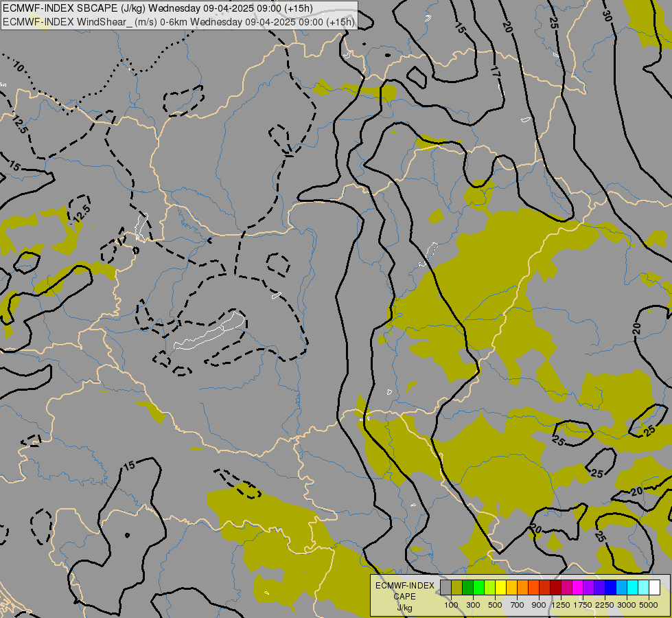The height and width of the screenshot is (618, 672).
Task: Click the CAPE label in the legend
Action: (404, 597)
